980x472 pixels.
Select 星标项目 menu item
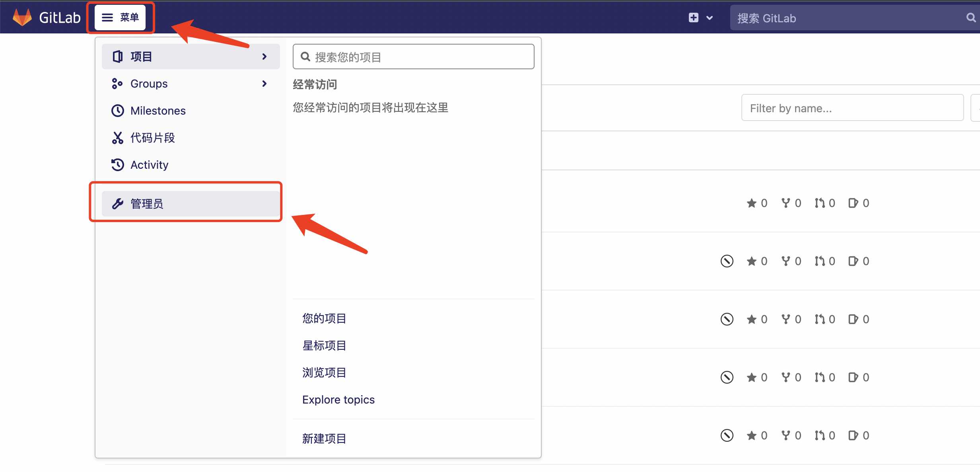[324, 345]
